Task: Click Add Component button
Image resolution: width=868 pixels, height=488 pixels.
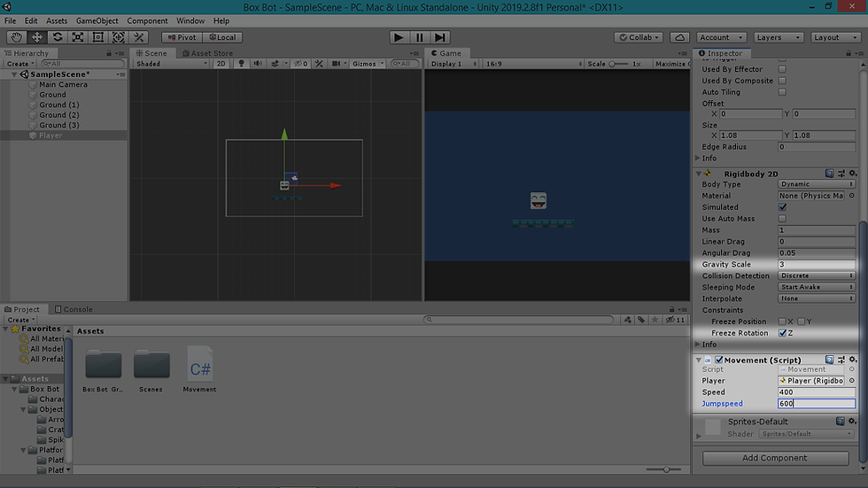Action: pos(775,458)
